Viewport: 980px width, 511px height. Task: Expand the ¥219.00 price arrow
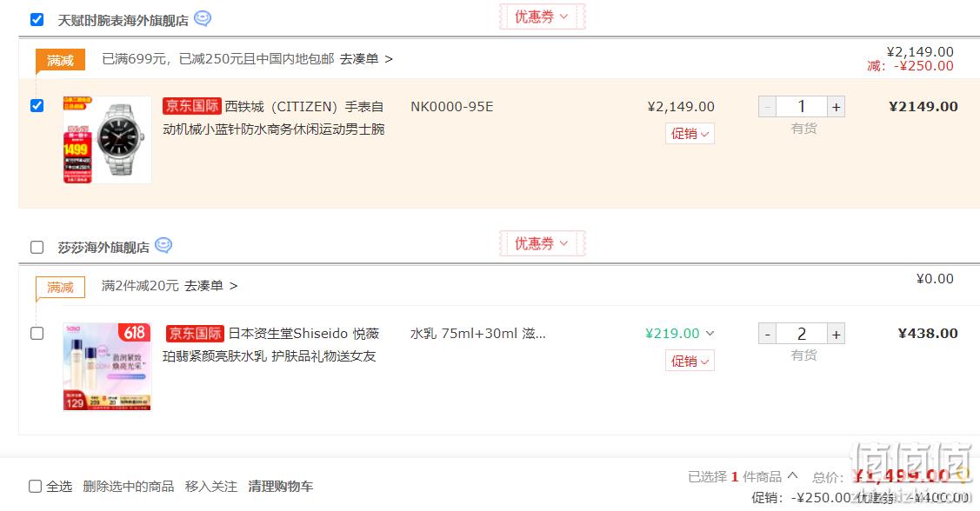pos(710,334)
